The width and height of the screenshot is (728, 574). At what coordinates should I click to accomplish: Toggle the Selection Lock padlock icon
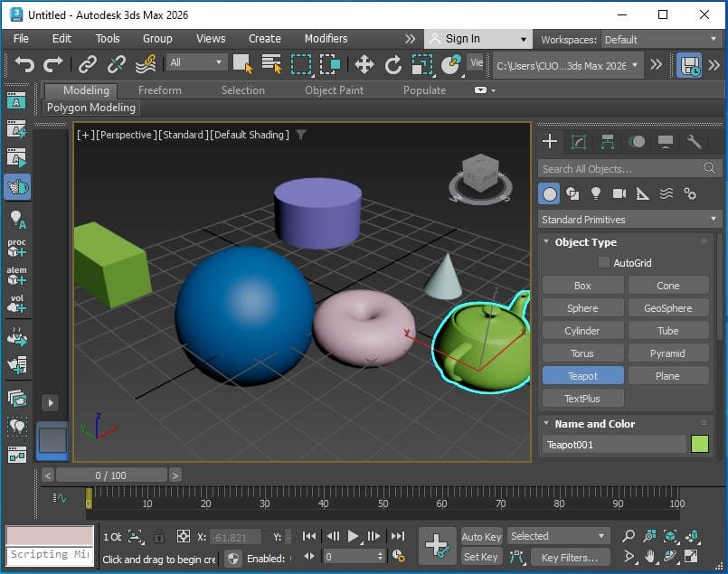(x=159, y=536)
